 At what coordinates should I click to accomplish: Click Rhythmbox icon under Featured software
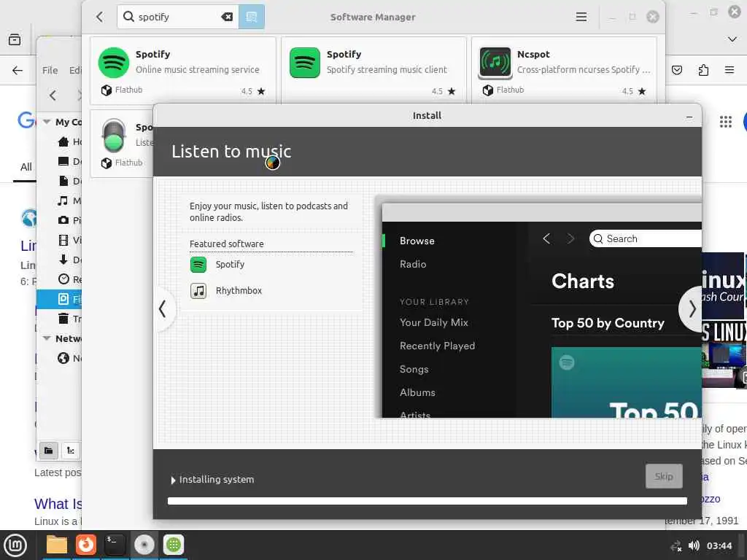198,290
